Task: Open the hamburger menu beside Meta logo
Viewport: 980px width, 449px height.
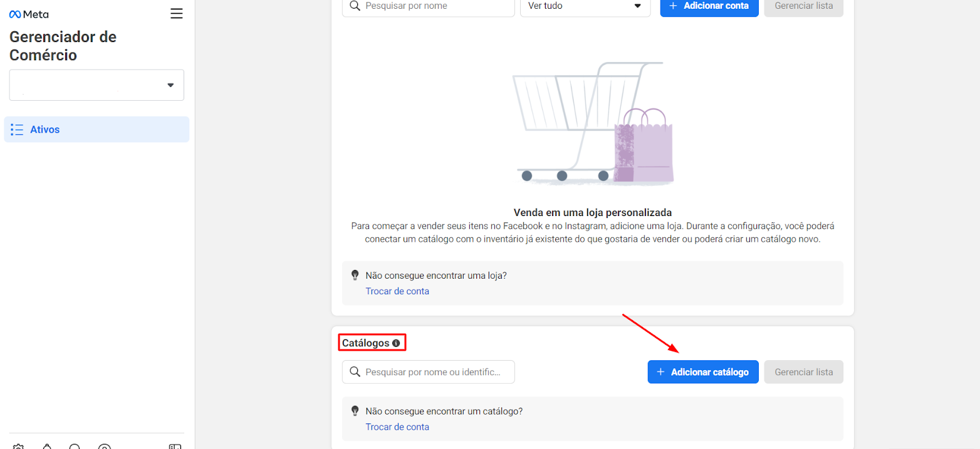Action: coord(177,14)
